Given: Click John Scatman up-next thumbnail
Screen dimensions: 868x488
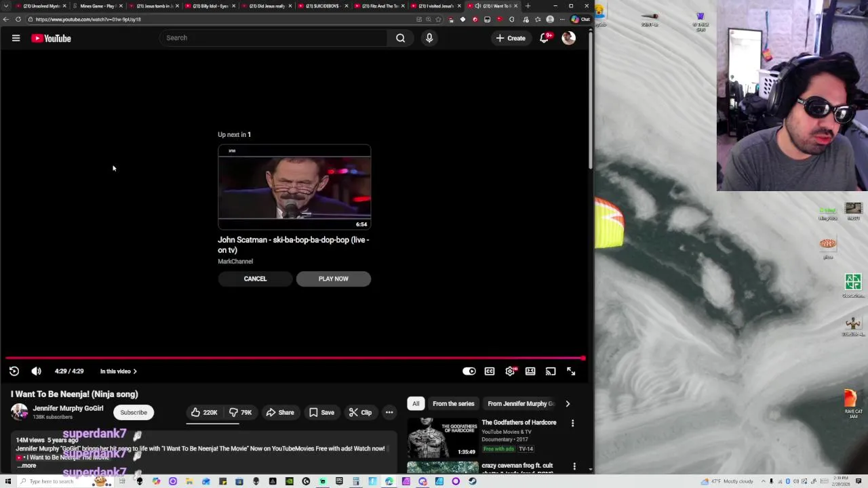Looking at the screenshot, I should (294, 187).
